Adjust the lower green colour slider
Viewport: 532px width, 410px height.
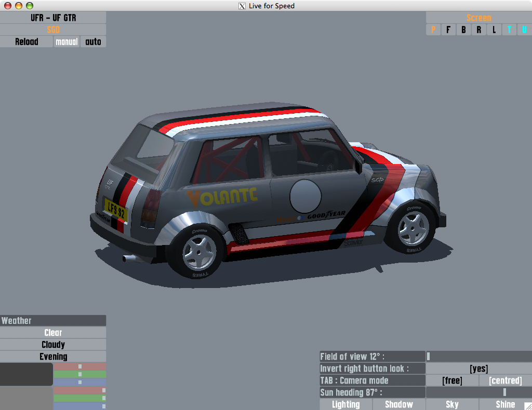click(79, 398)
